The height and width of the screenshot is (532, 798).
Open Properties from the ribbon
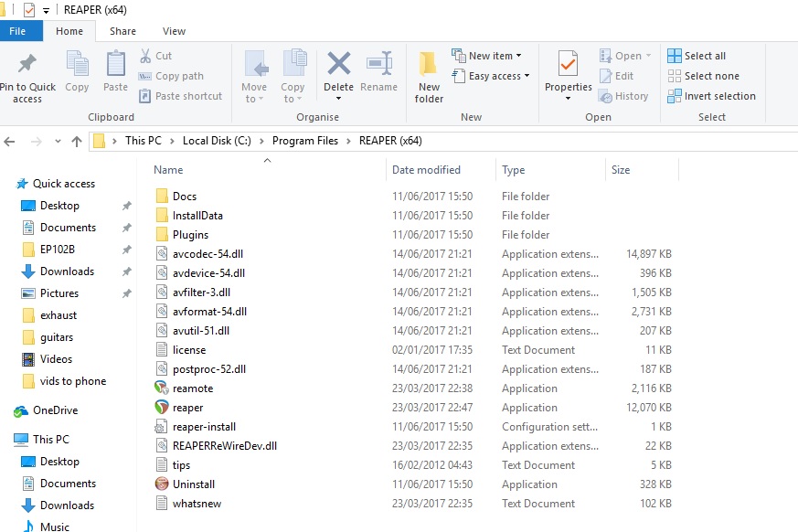point(568,66)
